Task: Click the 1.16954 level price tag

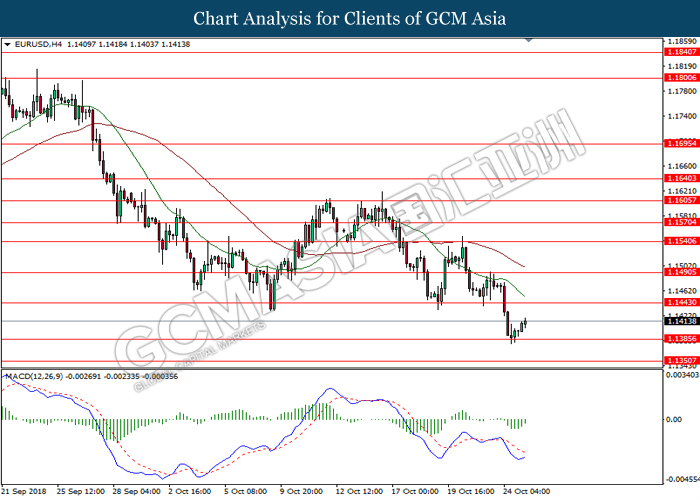Action: tap(681, 143)
